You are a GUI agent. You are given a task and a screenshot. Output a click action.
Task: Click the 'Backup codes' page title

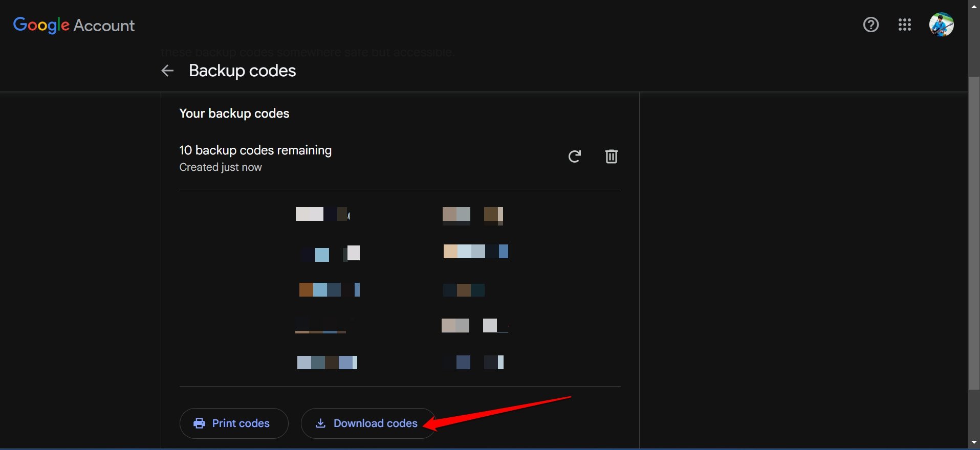[x=243, y=71]
